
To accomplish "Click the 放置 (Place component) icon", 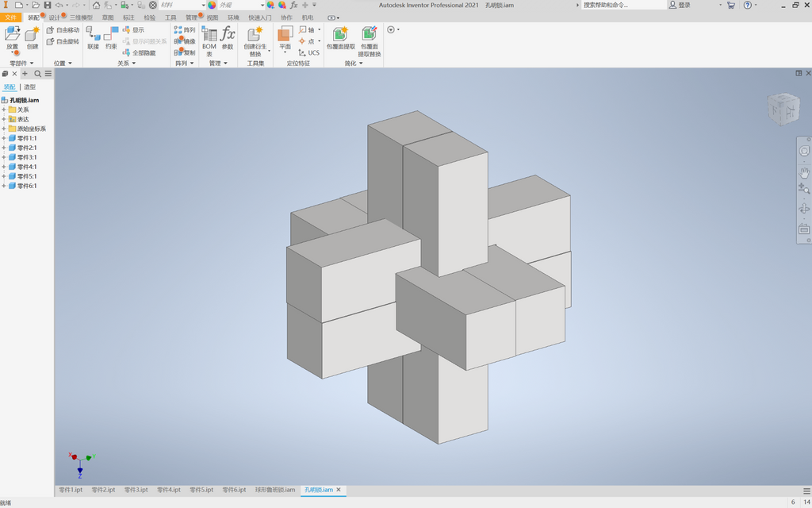I will tap(12, 34).
